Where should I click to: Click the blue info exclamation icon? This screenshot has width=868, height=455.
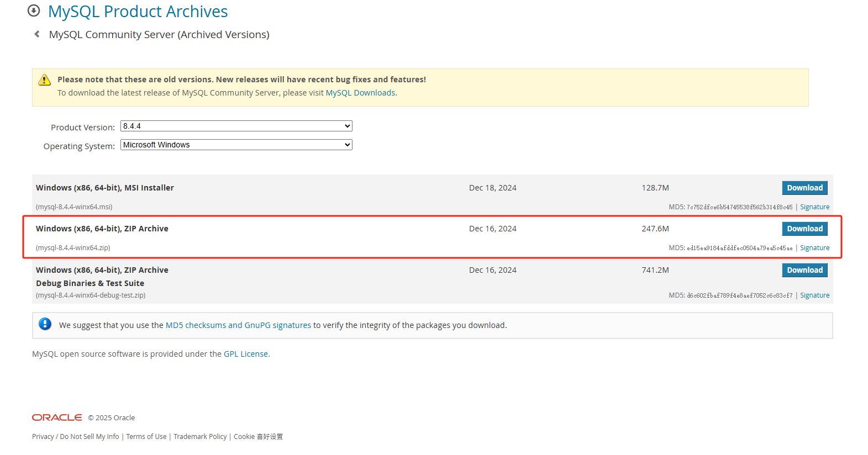pos(45,324)
